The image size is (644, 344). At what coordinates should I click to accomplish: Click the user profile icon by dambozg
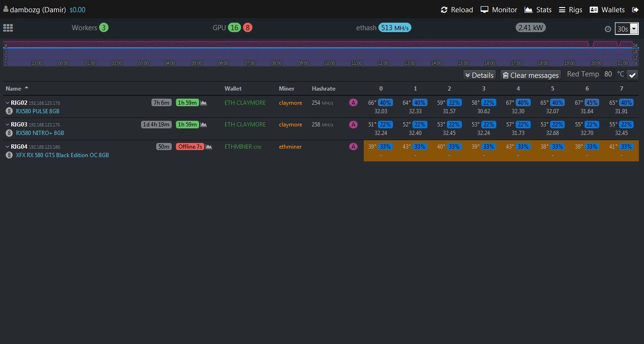[6, 9]
